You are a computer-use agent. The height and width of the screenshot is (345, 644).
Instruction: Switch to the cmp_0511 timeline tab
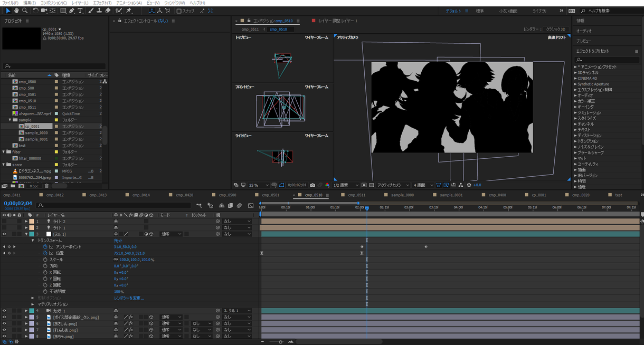pos(357,195)
